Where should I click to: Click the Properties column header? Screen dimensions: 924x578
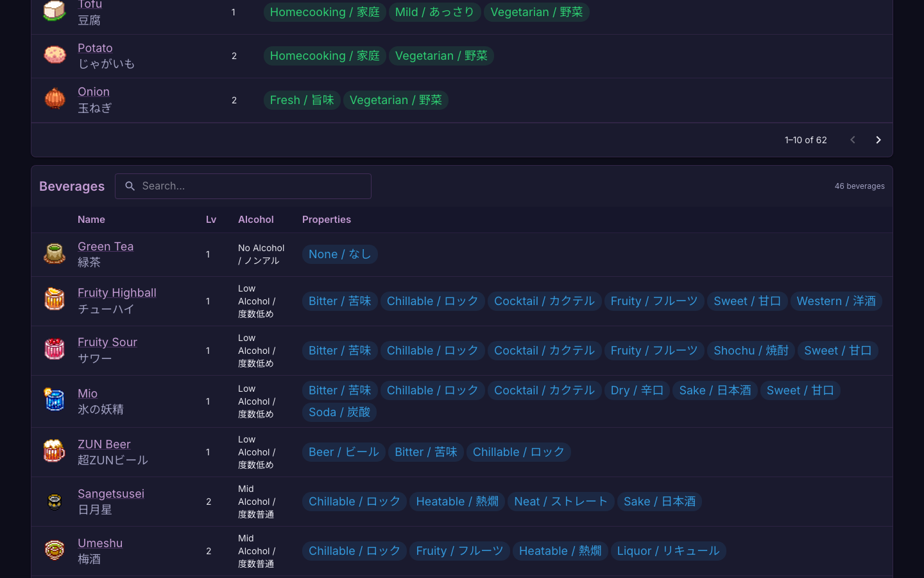point(327,220)
